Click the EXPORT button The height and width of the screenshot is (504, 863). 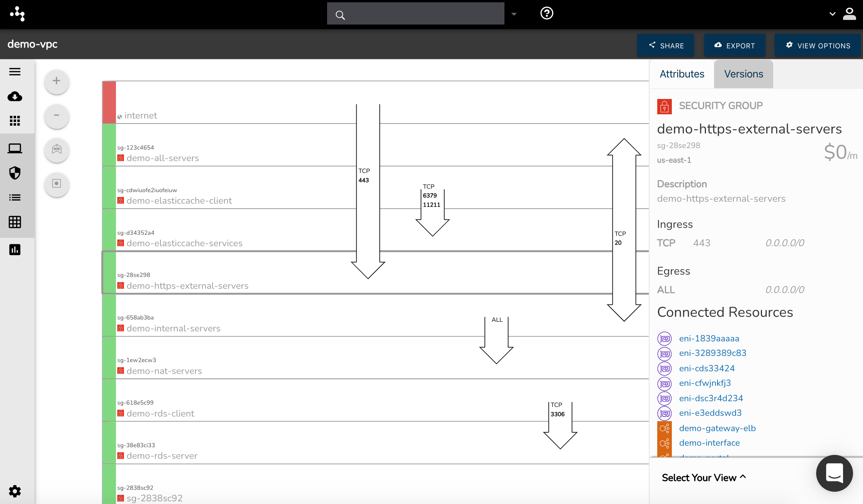(x=734, y=45)
